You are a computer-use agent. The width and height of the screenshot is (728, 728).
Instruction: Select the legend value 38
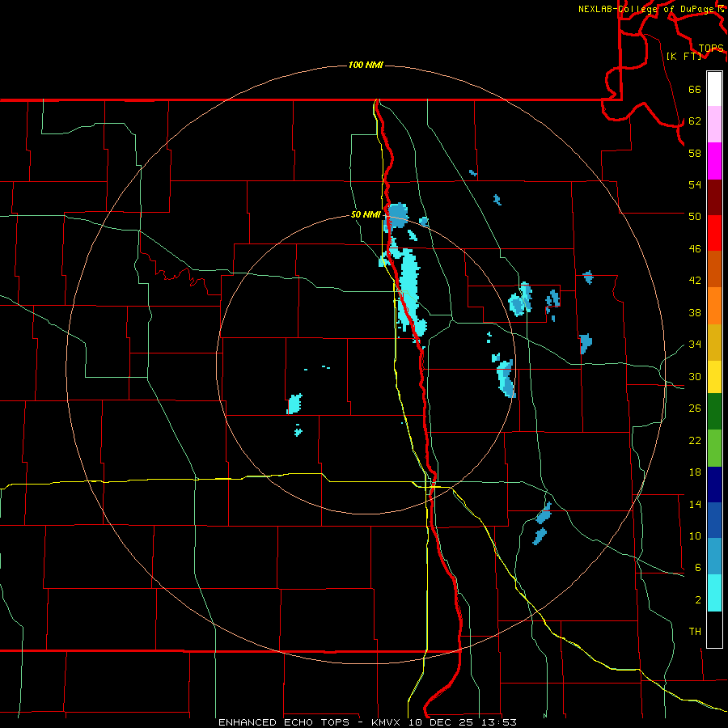tap(695, 312)
